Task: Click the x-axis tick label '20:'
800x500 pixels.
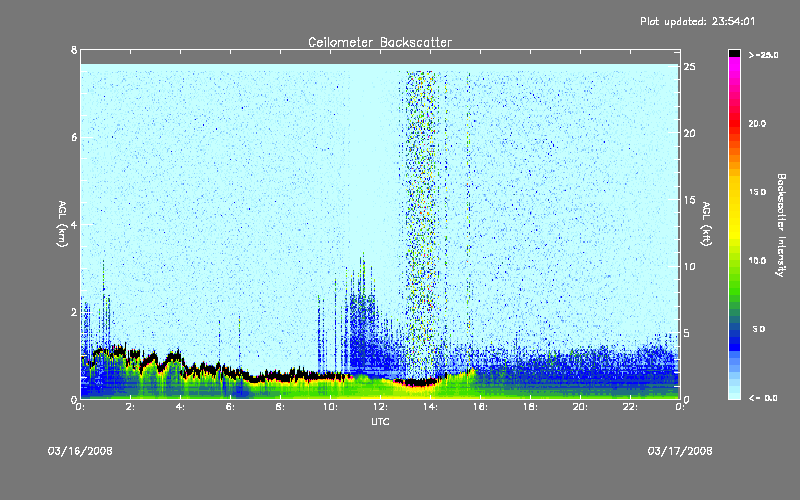Action: [580, 407]
